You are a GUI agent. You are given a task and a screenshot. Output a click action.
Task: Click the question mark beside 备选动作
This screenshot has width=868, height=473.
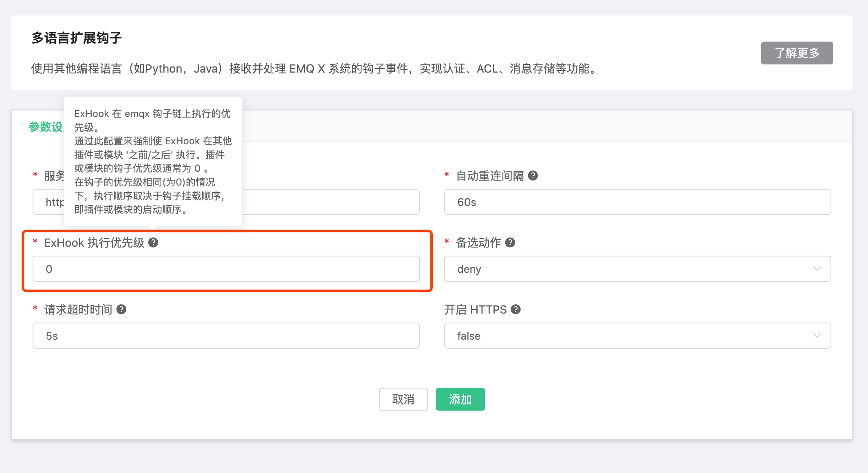tap(510, 243)
